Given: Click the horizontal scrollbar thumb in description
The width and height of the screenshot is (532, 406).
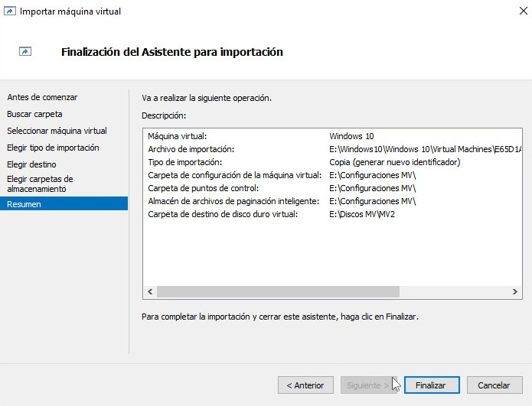Looking at the screenshot, I should point(278,292).
